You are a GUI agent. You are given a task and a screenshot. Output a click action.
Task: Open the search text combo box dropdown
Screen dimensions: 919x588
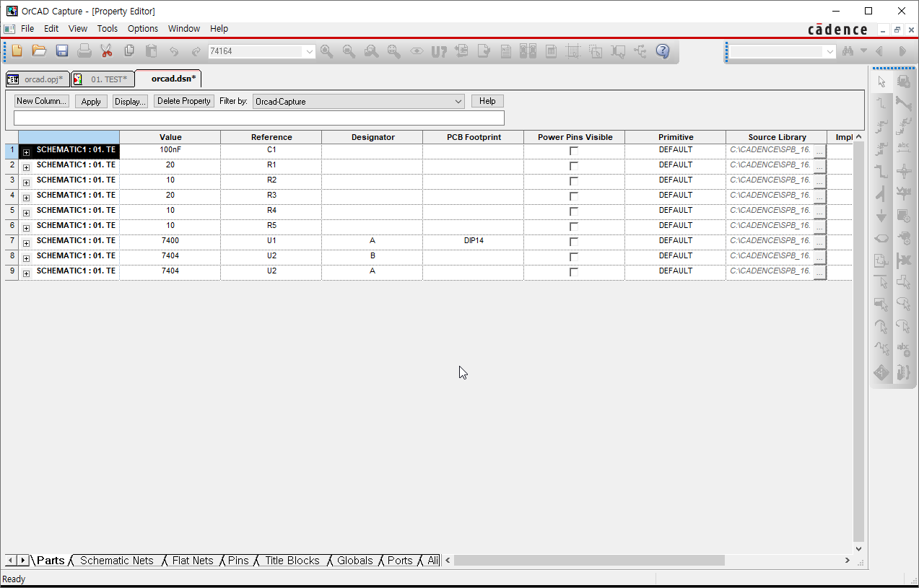[829, 51]
